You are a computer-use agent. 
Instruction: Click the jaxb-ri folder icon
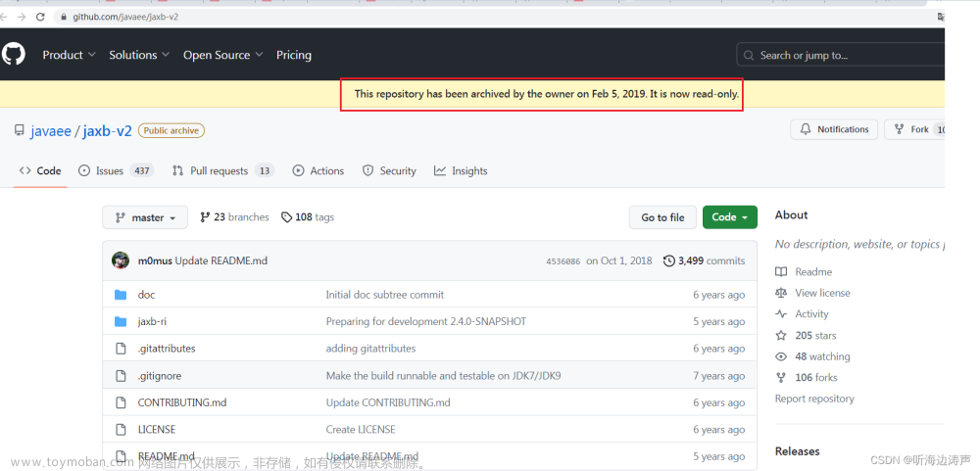tap(121, 322)
